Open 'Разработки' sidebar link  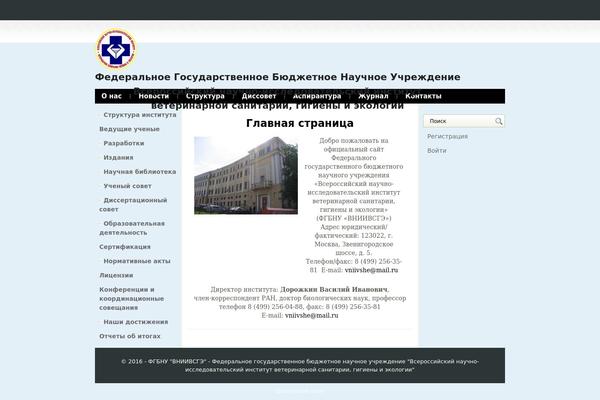tap(124, 143)
